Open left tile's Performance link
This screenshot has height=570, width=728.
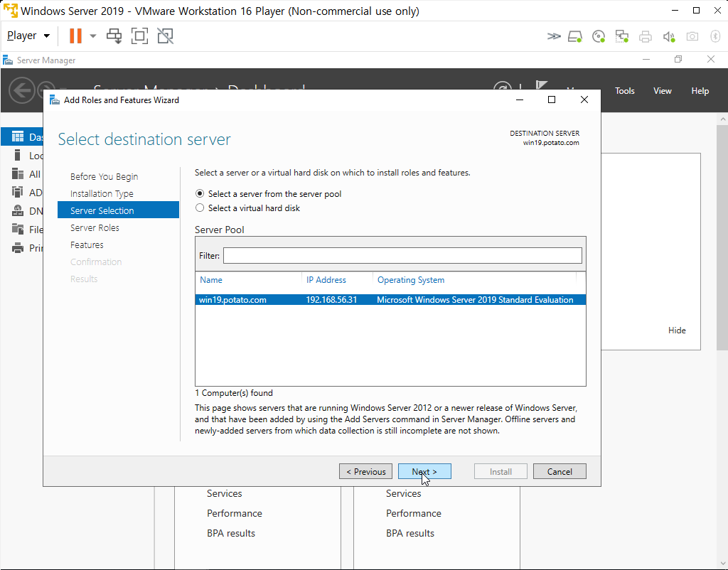235,513
